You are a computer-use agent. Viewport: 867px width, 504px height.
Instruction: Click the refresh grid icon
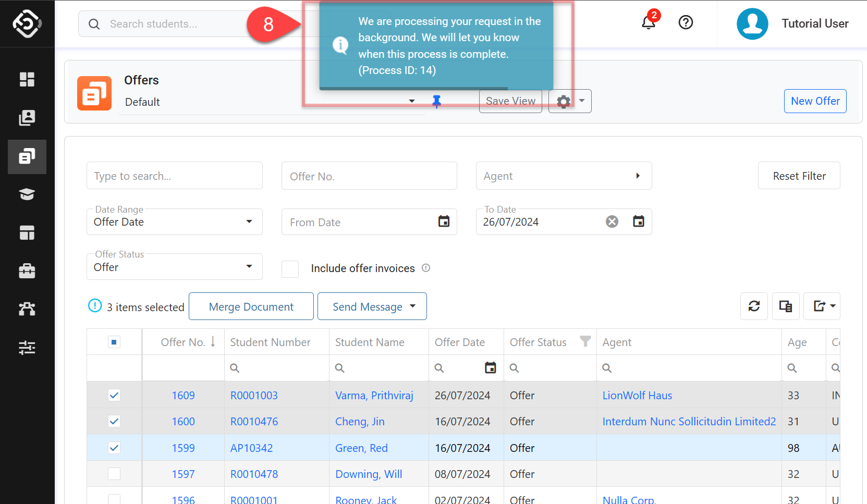754,306
